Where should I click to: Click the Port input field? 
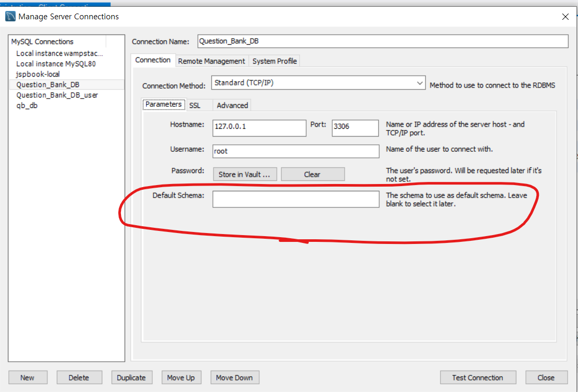pos(355,128)
